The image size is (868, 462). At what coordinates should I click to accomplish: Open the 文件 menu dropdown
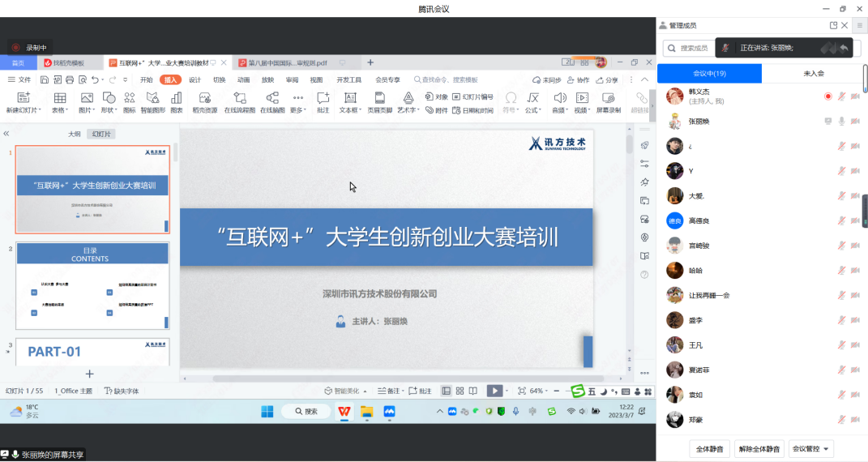click(x=19, y=80)
